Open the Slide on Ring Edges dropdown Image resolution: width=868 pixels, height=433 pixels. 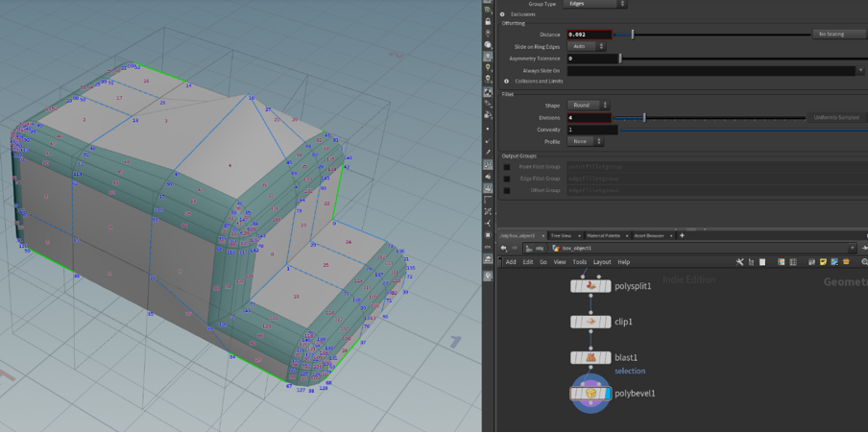(587, 46)
